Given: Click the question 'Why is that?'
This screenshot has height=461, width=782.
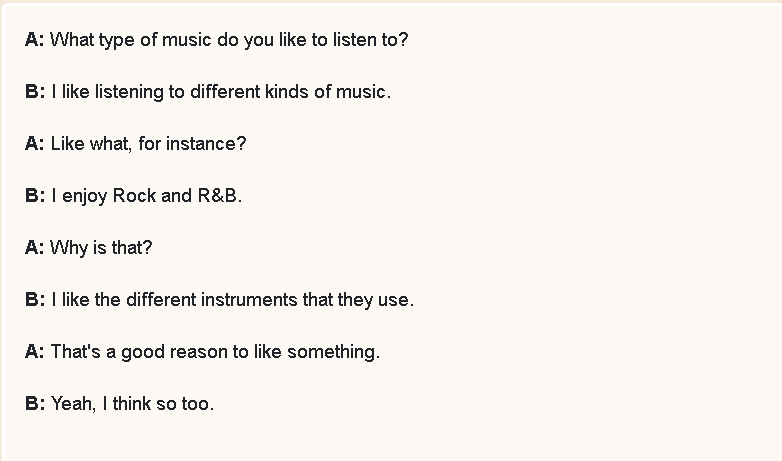Looking at the screenshot, I should 101,247.
